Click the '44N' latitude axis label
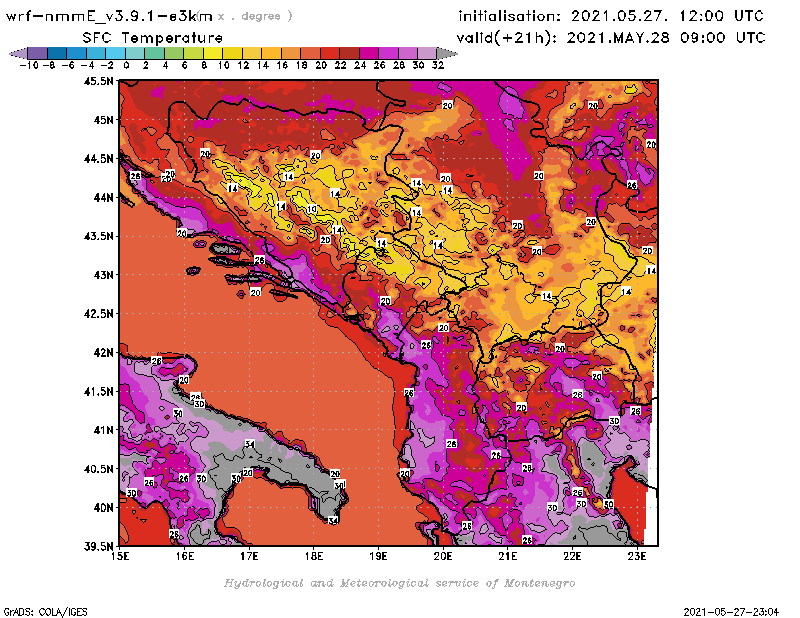 pyautogui.click(x=103, y=197)
